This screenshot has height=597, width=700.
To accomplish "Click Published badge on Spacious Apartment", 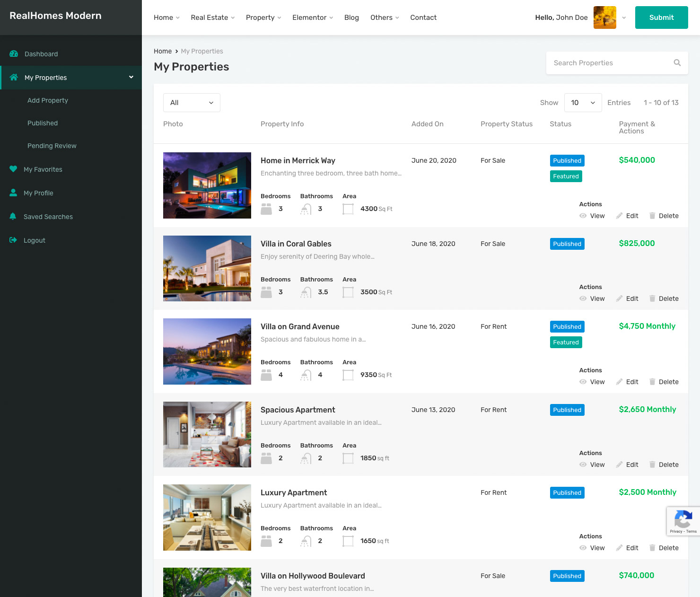I will tap(567, 410).
